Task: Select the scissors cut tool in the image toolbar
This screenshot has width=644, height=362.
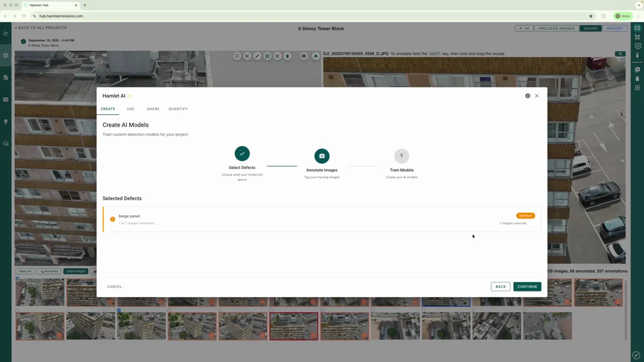Action: [x=247, y=56]
